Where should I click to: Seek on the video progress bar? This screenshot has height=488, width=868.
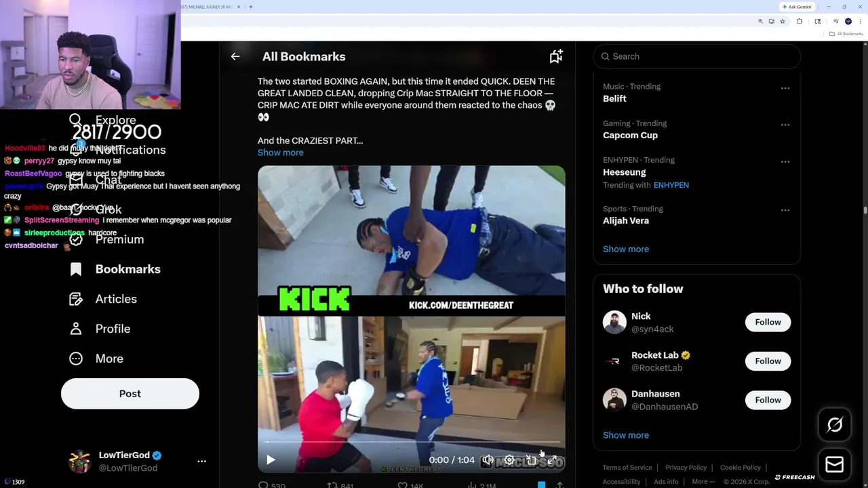(x=411, y=443)
